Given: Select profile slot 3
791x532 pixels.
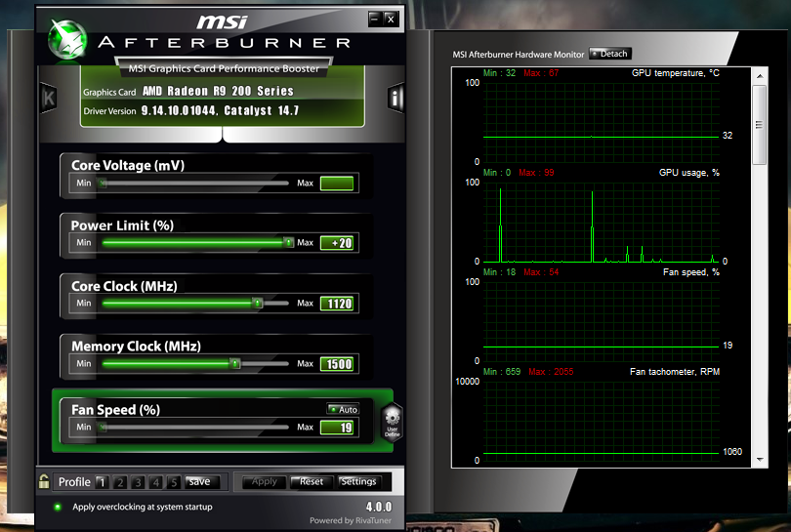Looking at the screenshot, I should pyautogui.click(x=139, y=482).
